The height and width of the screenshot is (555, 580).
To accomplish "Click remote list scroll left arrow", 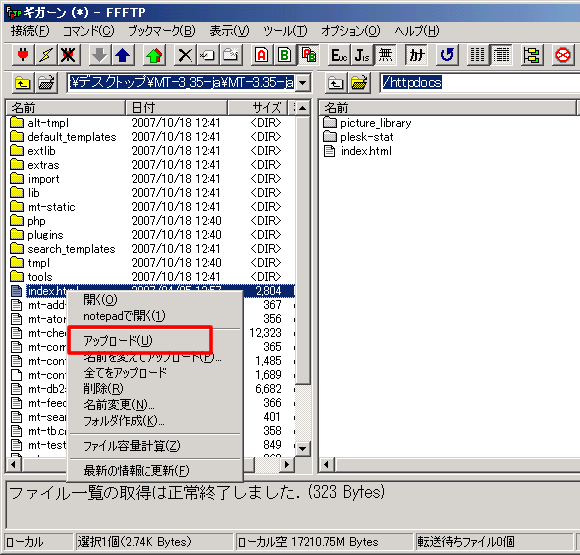I will 327,464.
